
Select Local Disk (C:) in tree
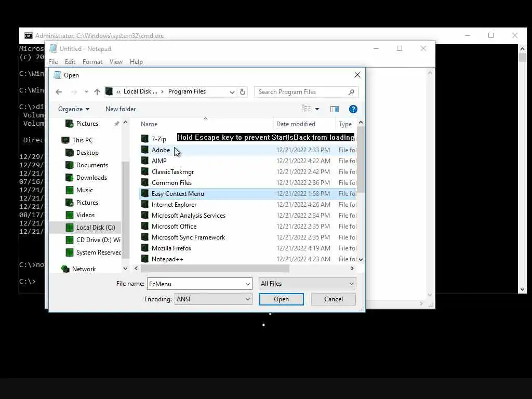[x=96, y=228]
